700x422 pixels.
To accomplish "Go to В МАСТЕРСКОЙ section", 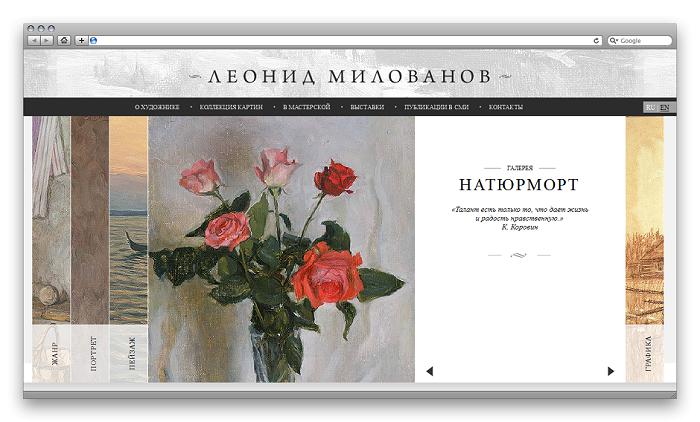I will click(x=307, y=107).
